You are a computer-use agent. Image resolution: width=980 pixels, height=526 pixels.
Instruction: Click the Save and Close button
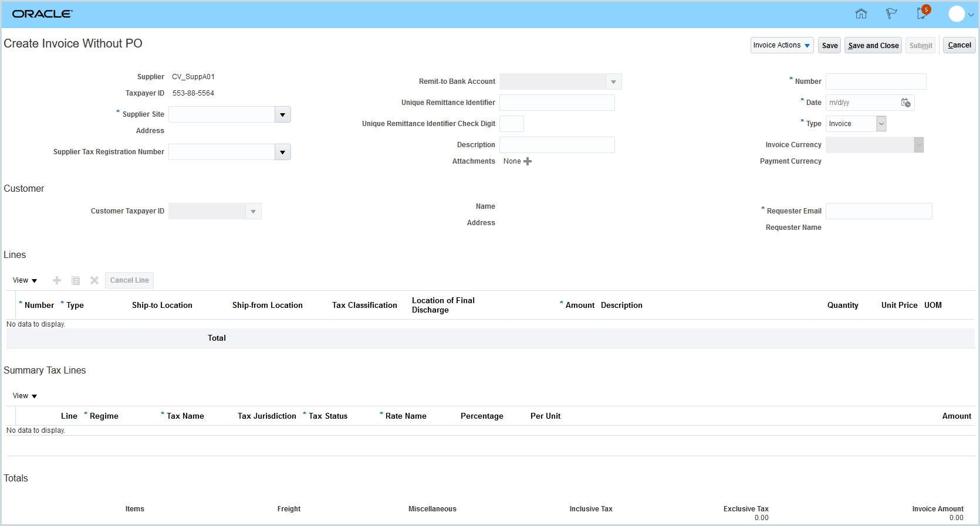pos(873,45)
